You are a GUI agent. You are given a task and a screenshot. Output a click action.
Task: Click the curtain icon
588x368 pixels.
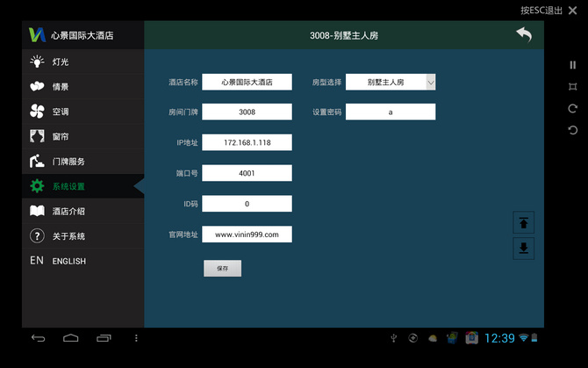37,136
